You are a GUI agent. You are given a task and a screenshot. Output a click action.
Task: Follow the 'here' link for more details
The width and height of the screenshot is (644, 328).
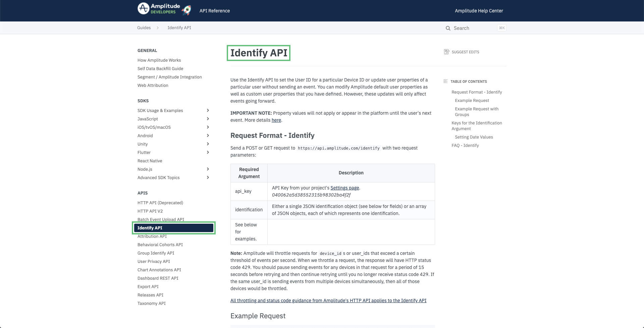click(x=276, y=120)
